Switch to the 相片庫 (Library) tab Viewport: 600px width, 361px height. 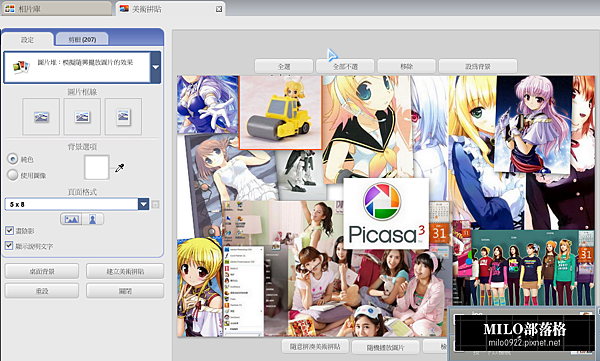tap(57, 8)
